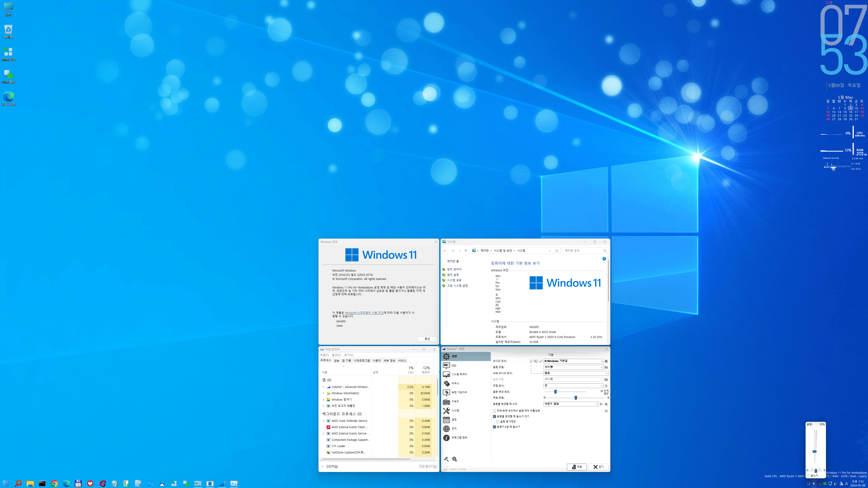Screen dimensions: 868x488
Task: Open the 옵션(O) menu in Task Manager
Action: pyautogui.click(x=336, y=355)
